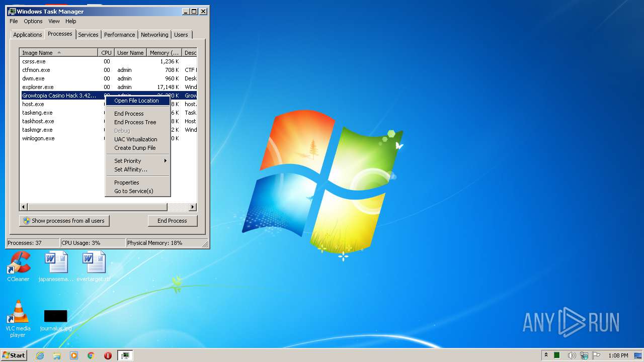Switch to Applications tab

27,35
